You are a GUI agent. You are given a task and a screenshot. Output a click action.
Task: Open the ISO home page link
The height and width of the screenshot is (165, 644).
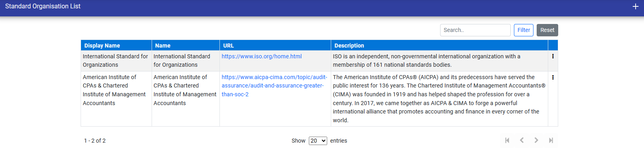[261, 56]
